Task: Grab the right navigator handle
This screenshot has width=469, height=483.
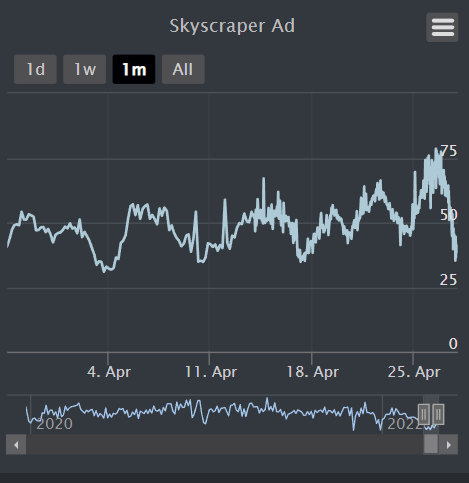Action: pos(438,414)
